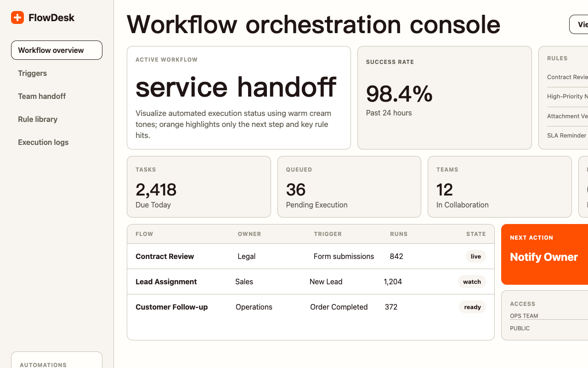Select the Contract Review flow name

(x=165, y=256)
